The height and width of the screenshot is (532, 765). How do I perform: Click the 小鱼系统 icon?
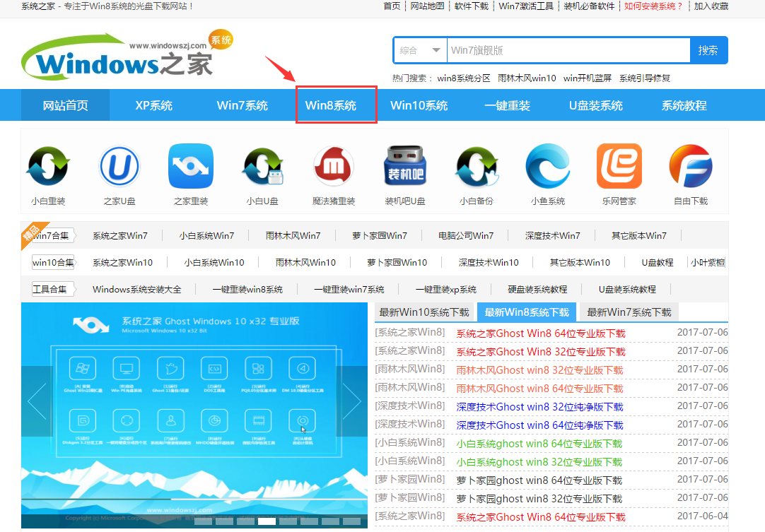click(x=547, y=166)
